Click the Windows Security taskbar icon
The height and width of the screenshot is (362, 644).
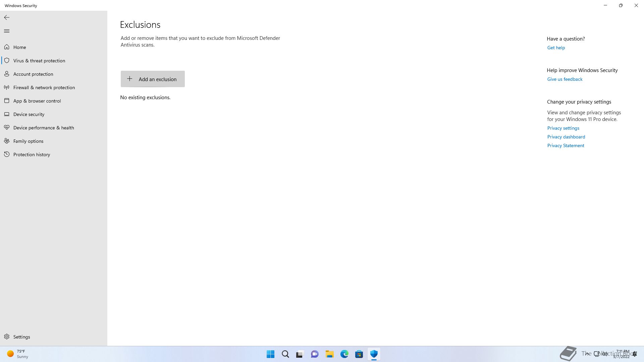click(374, 354)
